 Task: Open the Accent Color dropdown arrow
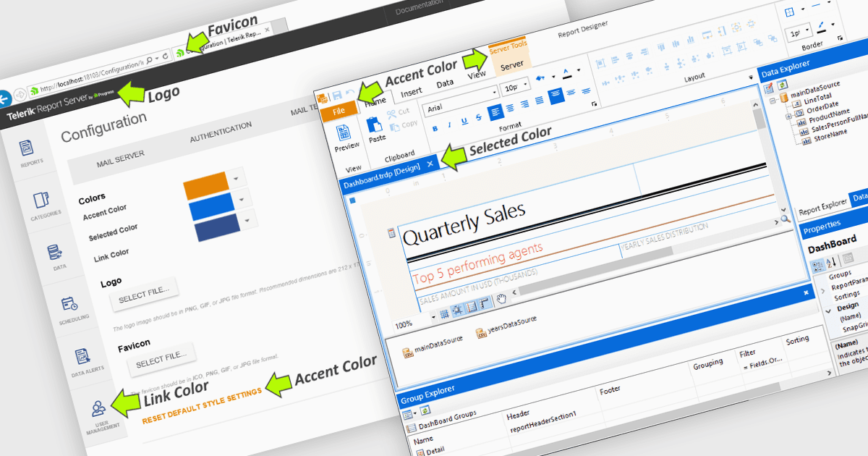click(237, 178)
